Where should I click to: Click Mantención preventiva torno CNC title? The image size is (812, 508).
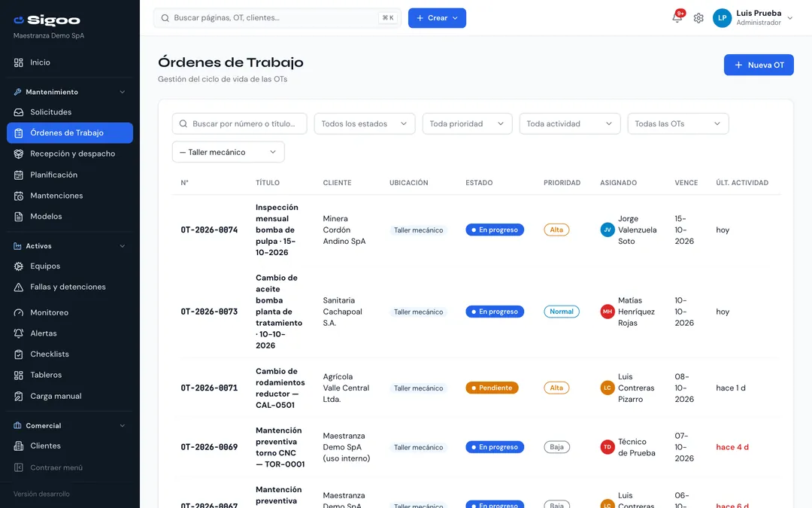click(x=280, y=447)
